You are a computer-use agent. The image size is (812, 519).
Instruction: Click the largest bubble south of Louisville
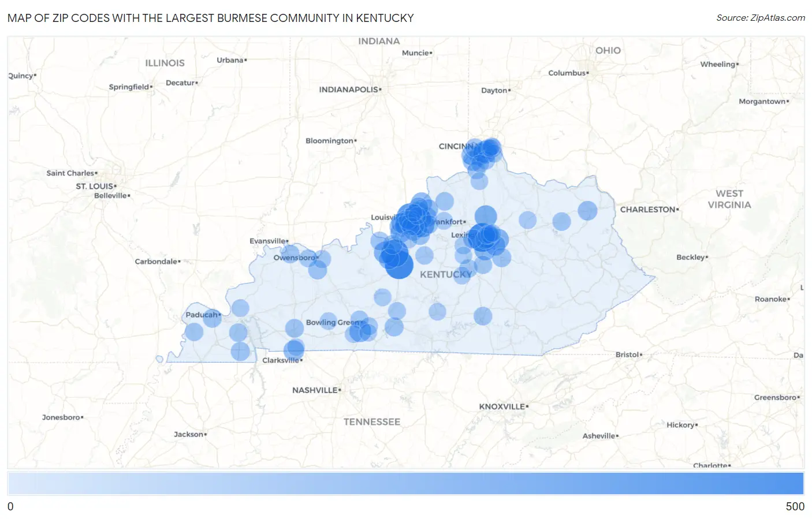point(399,265)
